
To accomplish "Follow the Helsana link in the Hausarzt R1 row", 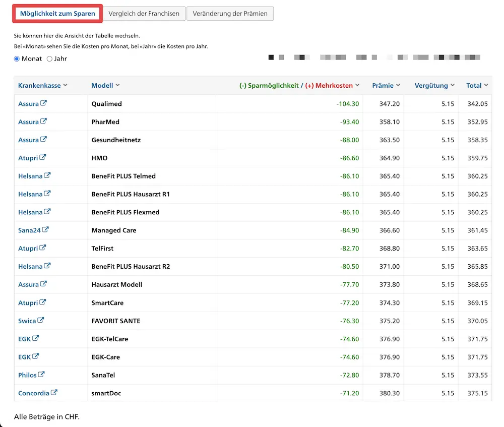I will tap(30, 194).
